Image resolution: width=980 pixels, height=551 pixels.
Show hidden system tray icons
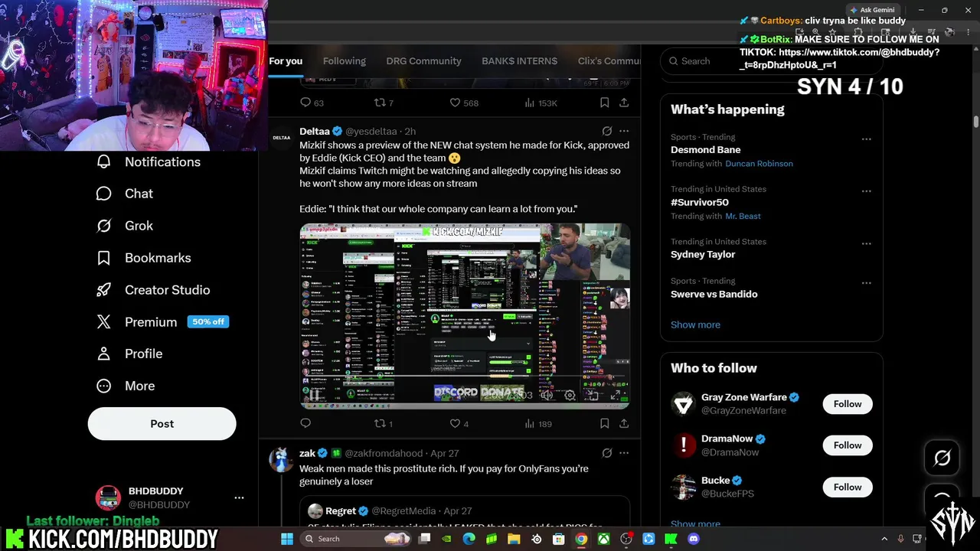pyautogui.click(x=884, y=539)
